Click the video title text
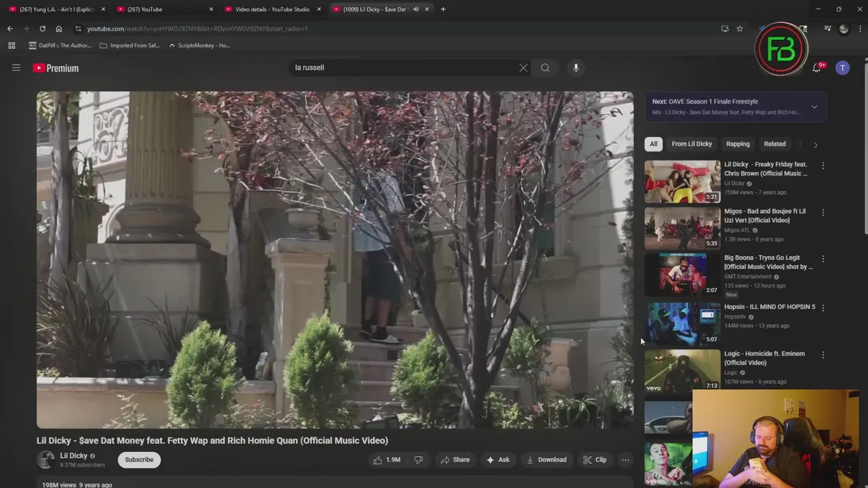The height and width of the screenshot is (488, 868). [x=212, y=441]
